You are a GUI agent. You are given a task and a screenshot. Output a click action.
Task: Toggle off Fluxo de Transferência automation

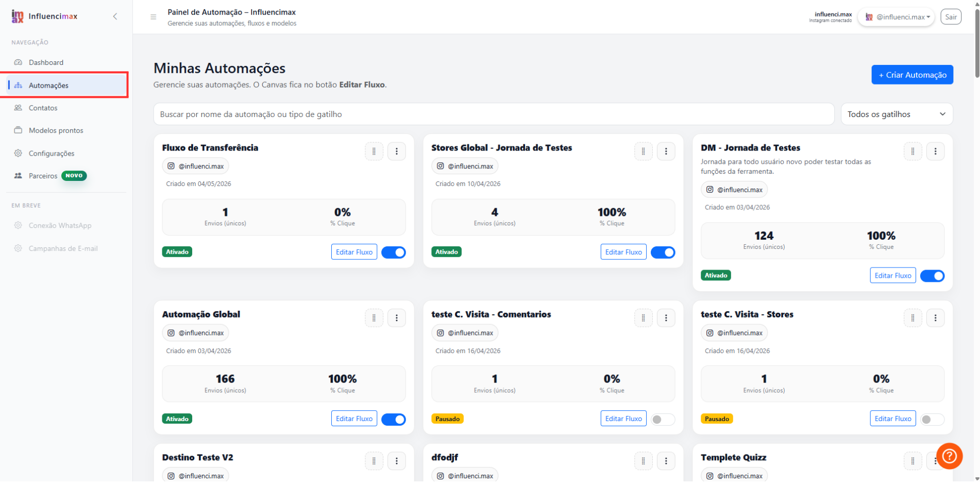click(x=394, y=253)
